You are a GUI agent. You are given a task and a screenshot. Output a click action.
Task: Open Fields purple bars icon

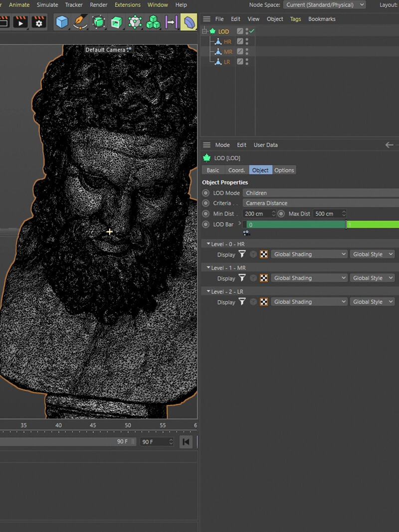pyautogui.click(x=171, y=22)
